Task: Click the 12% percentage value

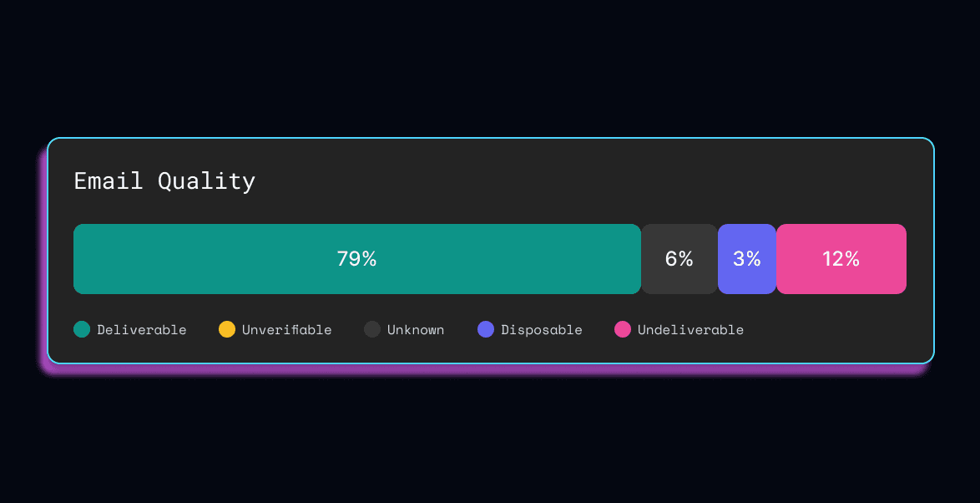Action: pos(841,259)
